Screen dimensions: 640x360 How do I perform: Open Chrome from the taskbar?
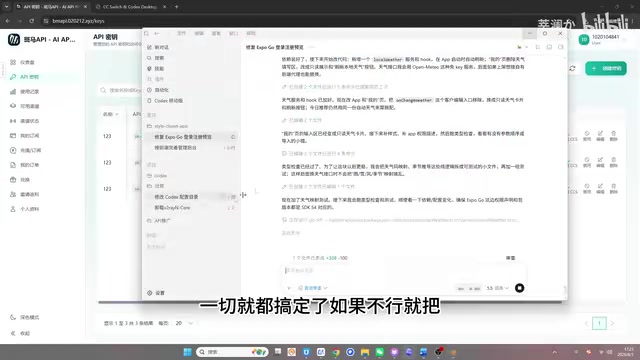click(336, 352)
